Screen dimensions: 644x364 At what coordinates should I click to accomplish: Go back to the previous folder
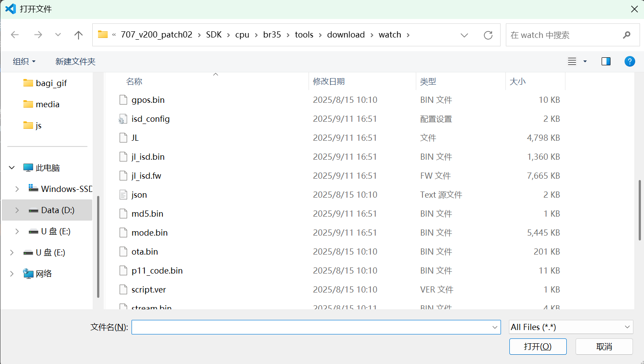pyautogui.click(x=15, y=35)
